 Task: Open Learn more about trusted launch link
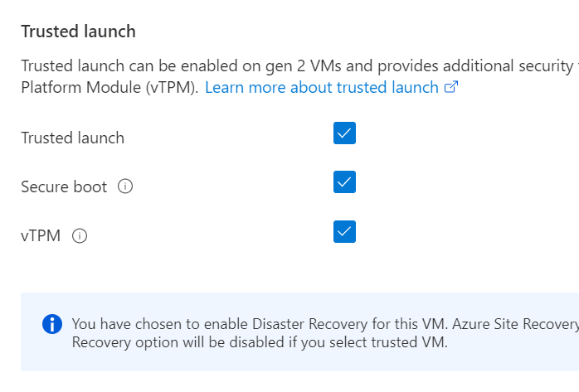pos(321,87)
